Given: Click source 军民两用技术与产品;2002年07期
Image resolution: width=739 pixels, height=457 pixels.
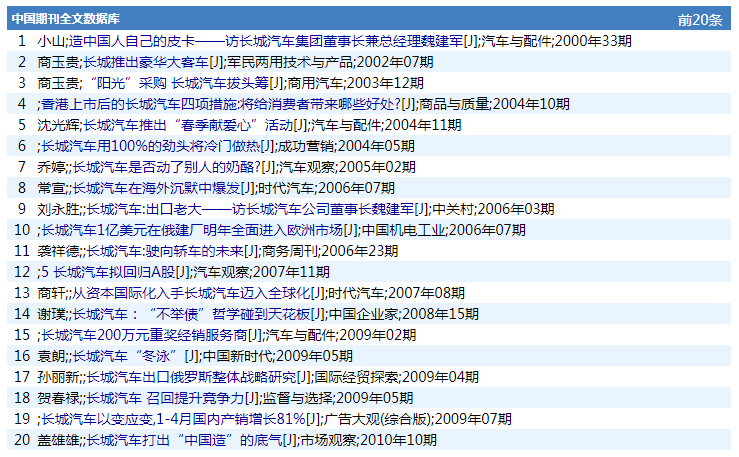Looking at the screenshot, I should click(330, 62).
